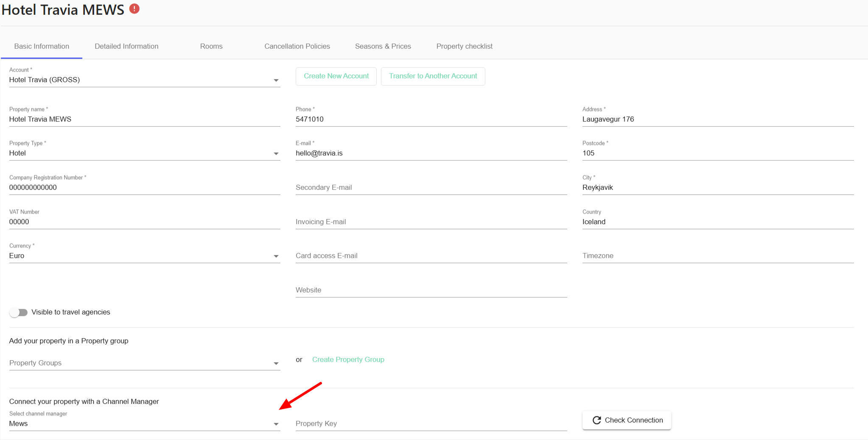Viewport: 868px width, 440px height.
Task: Open the Detailed Information tab
Action: [x=126, y=46]
